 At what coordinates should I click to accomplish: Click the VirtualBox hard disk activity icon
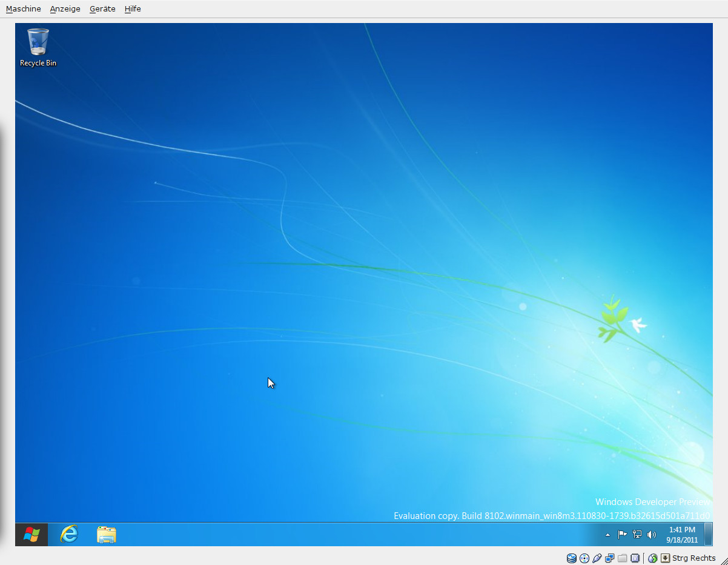click(572, 558)
